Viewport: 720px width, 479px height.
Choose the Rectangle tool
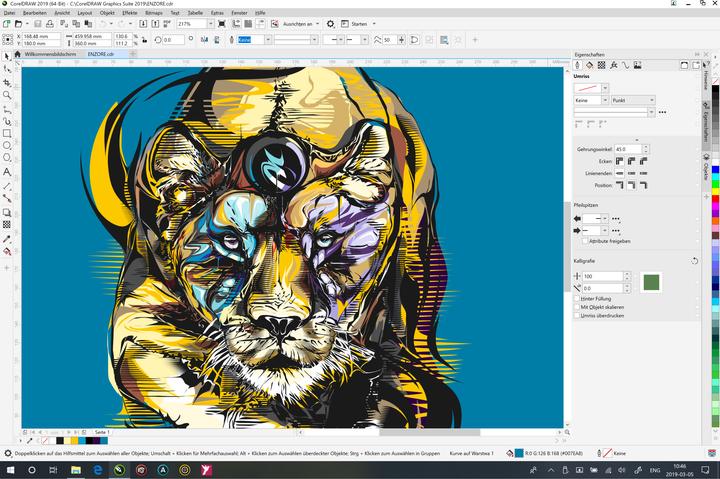7,133
